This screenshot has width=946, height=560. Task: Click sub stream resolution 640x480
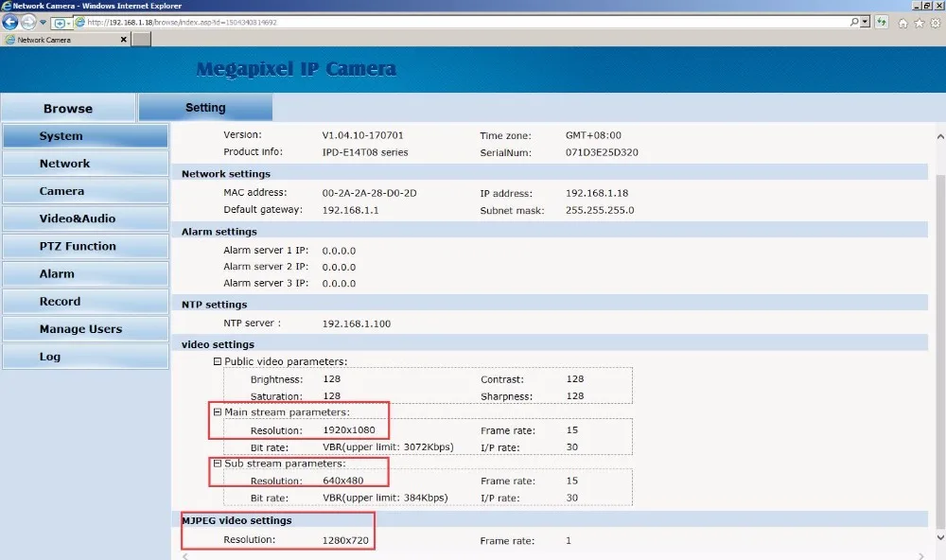[343, 481]
